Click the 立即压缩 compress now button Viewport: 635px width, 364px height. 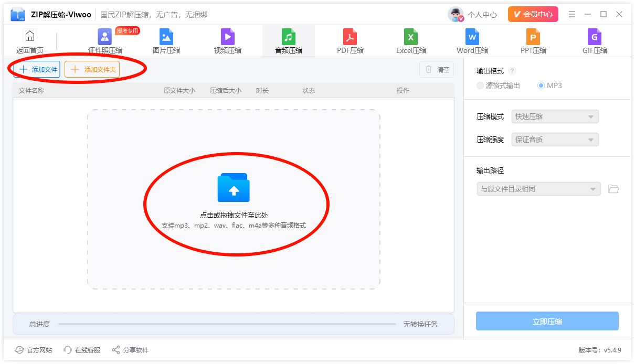point(547,321)
